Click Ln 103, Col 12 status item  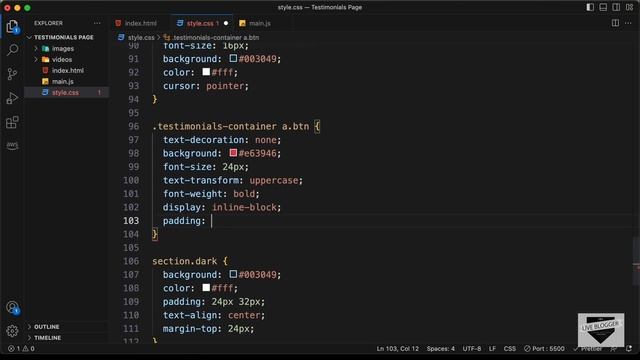coord(398,349)
